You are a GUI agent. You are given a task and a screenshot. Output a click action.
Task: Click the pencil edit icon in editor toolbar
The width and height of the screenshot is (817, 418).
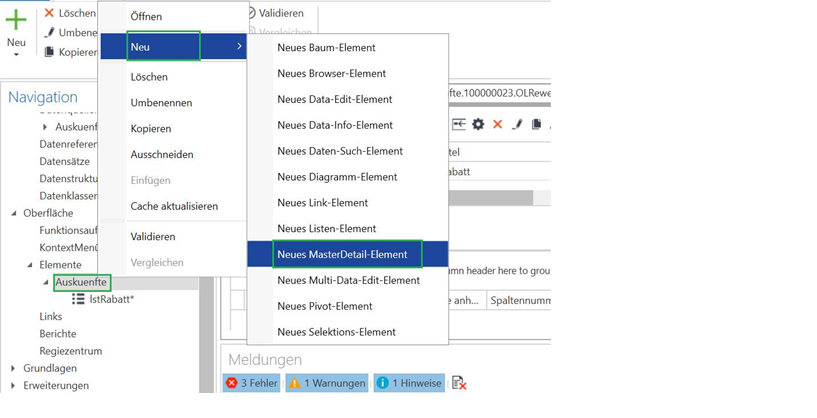point(517,124)
